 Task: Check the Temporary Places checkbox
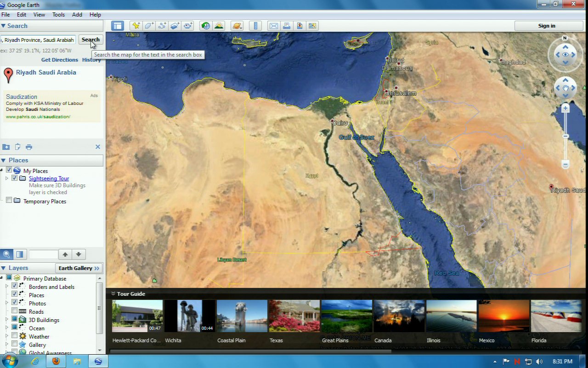tap(9, 200)
